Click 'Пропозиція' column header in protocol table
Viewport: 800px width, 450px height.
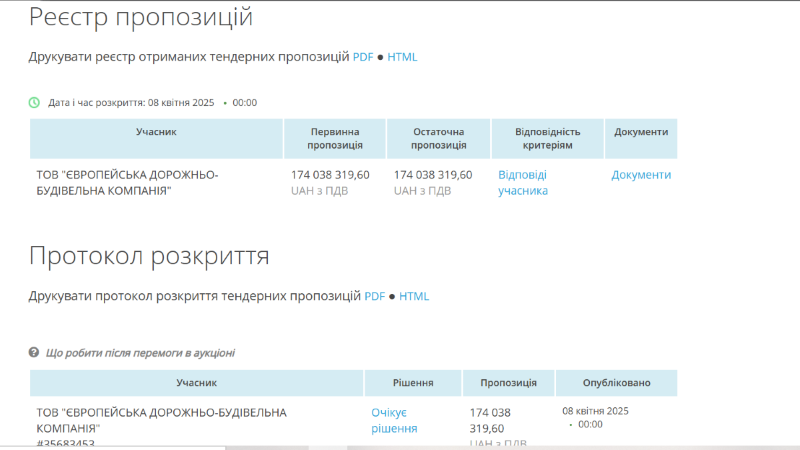click(508, 383)
